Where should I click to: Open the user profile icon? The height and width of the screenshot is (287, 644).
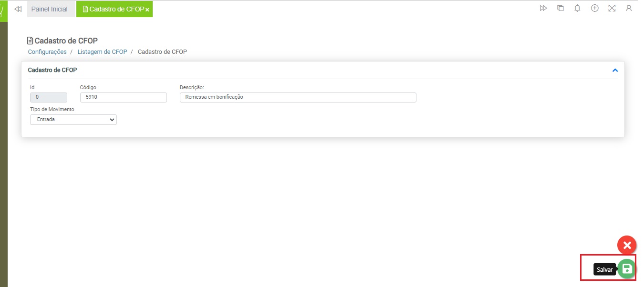click(x=629, y=8)
